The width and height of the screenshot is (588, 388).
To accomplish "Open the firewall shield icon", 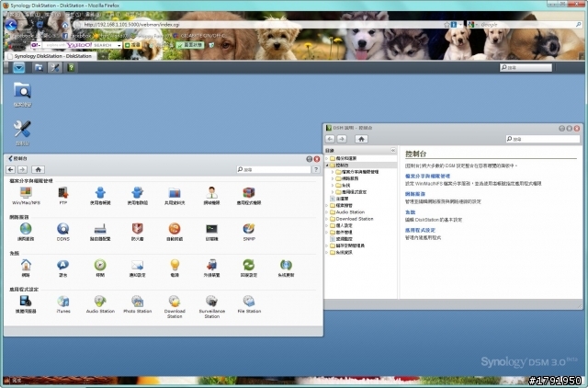I will pos(137,229).
